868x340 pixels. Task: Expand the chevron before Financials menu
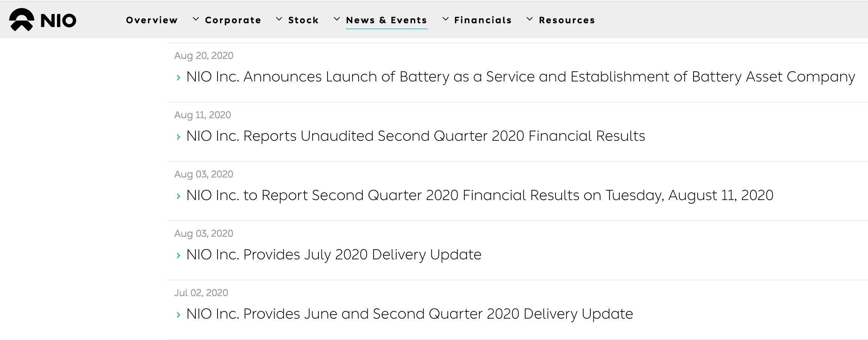pos(445,19)
